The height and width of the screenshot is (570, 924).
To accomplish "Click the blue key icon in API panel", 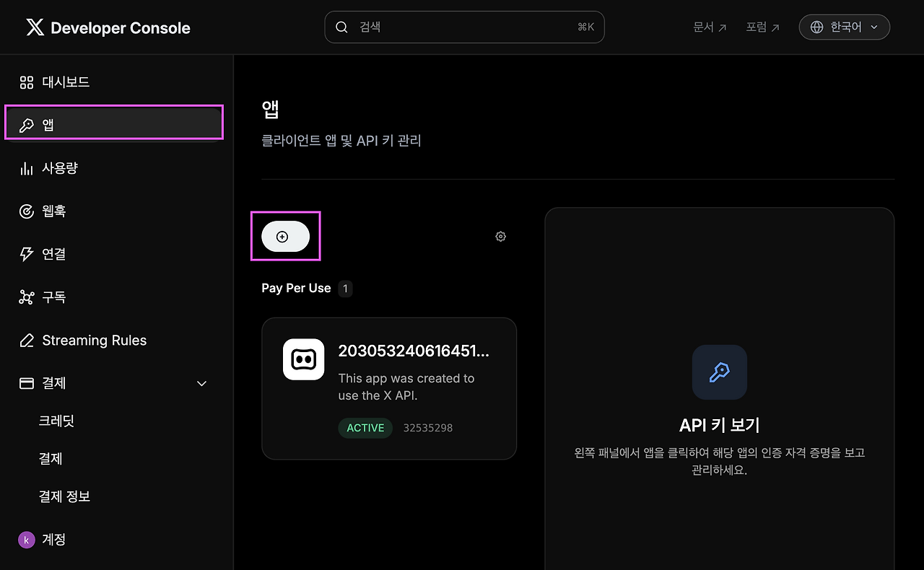I will (x=720, y=372).
